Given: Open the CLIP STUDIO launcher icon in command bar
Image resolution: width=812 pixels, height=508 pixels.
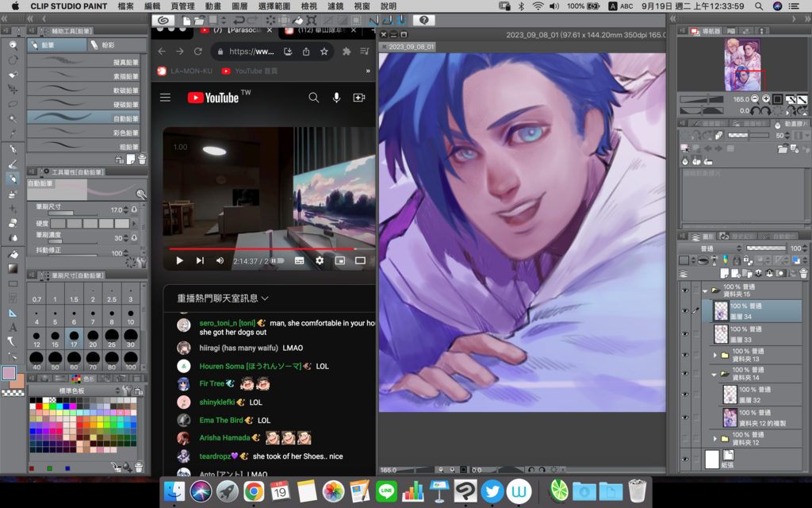Looking at the screenshot, I should [x=163, y=20].
